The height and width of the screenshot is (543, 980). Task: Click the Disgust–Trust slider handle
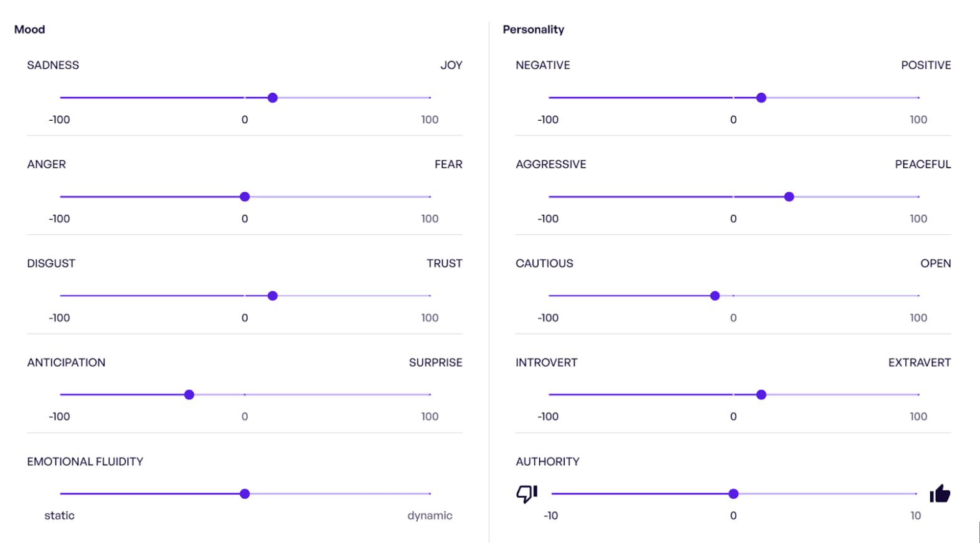point(273,296)
